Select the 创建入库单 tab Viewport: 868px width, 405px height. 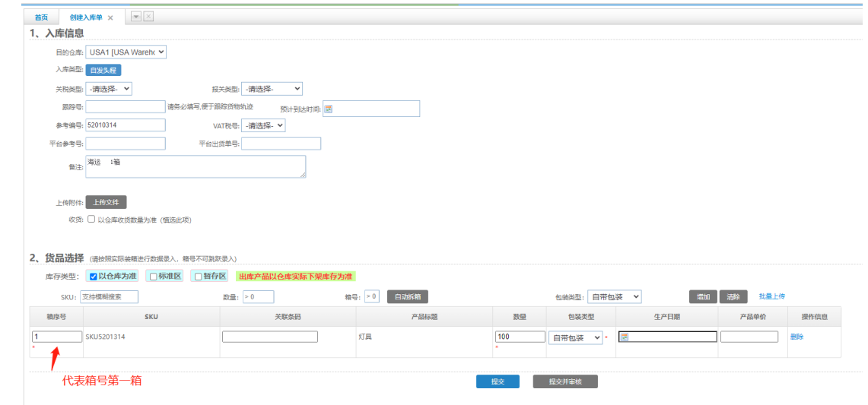(x=85, y=17)
